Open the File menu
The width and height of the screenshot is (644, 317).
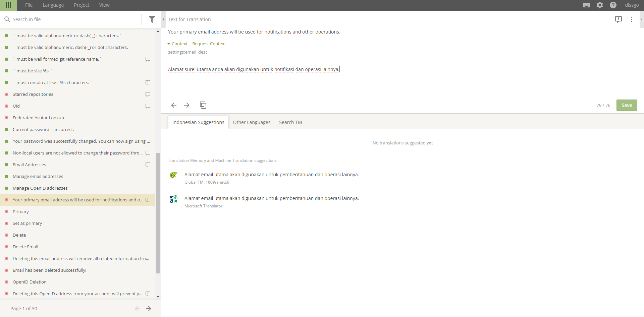(x=29, y=5)
